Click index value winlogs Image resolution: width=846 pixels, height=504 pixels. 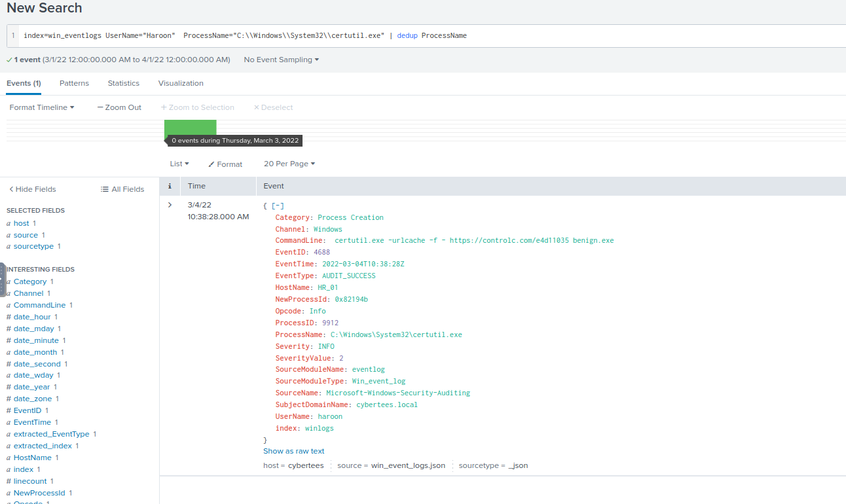320,428
